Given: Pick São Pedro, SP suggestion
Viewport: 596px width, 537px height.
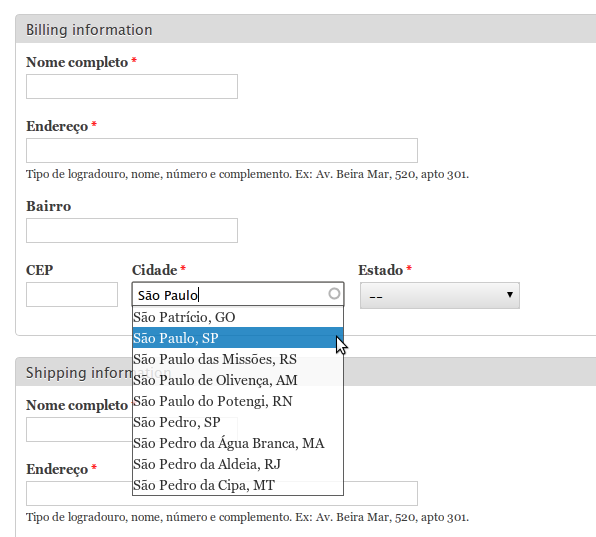Looking at the screenshot, I should coord(238,422).
